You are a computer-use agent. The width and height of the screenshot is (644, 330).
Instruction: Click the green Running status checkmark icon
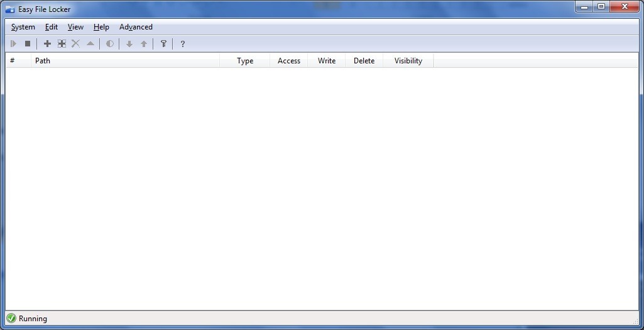point(11,319)
